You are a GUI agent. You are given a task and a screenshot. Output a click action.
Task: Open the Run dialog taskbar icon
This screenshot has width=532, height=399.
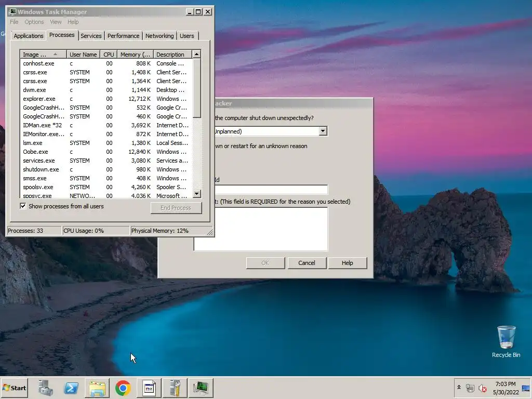(x=149, y=388)
